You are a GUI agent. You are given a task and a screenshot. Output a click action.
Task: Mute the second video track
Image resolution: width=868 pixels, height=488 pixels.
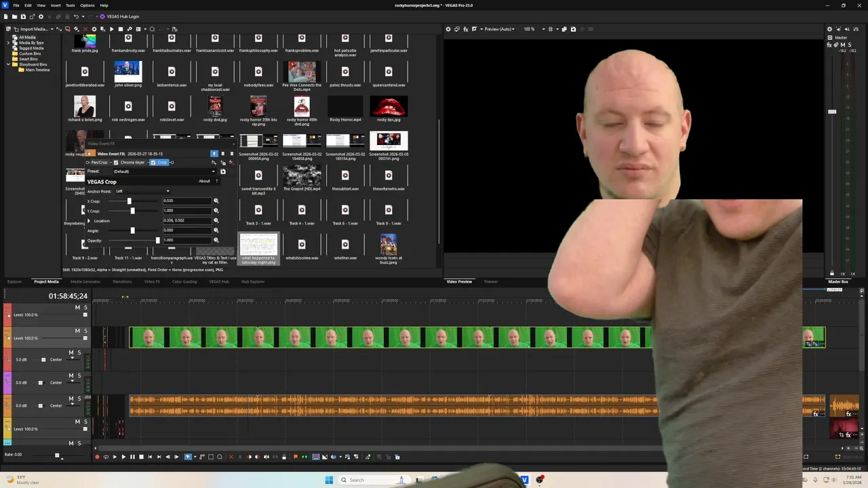[77, 331]
